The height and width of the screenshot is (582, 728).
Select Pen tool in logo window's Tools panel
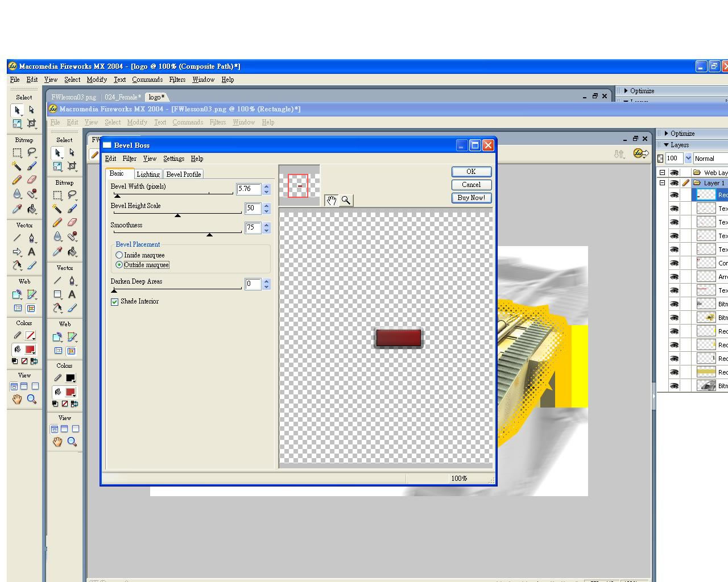coord(32,238)
